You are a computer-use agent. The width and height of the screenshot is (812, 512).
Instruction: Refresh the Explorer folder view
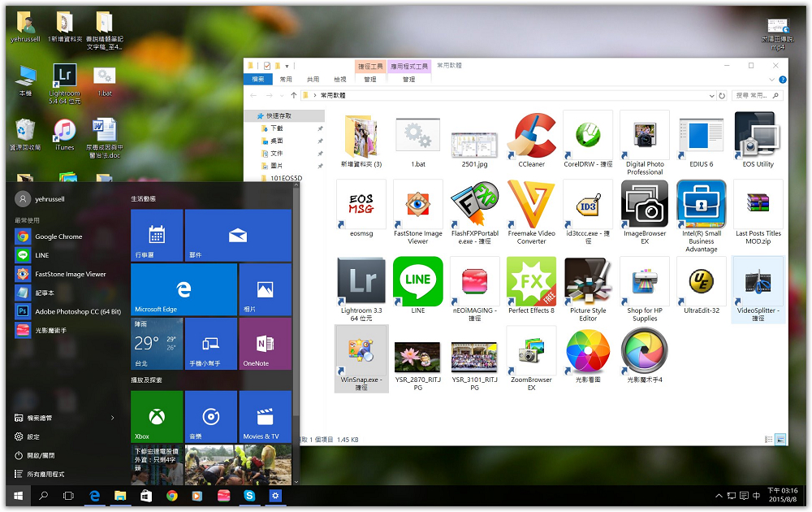pos(722,96)
